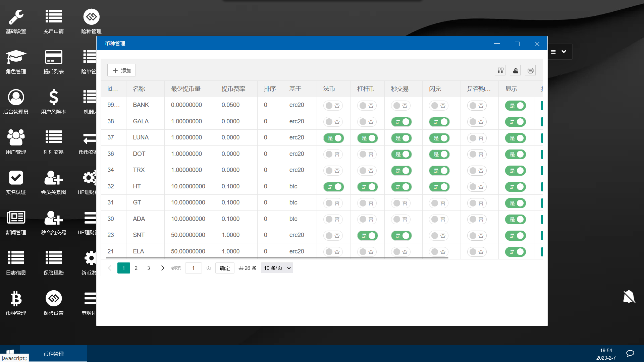
Task: Click the 添加 button
Action: pyautogui.click(x=122, y=70)
